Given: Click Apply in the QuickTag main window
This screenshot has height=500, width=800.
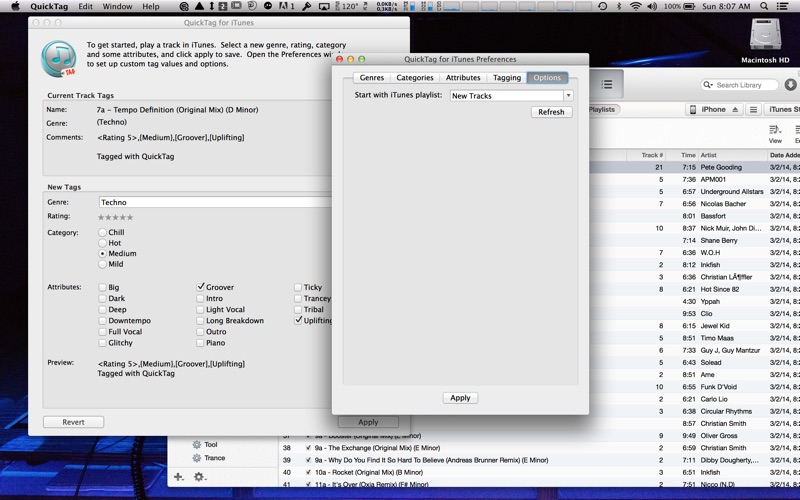Looking at the screenshot, I should point(368,422).
